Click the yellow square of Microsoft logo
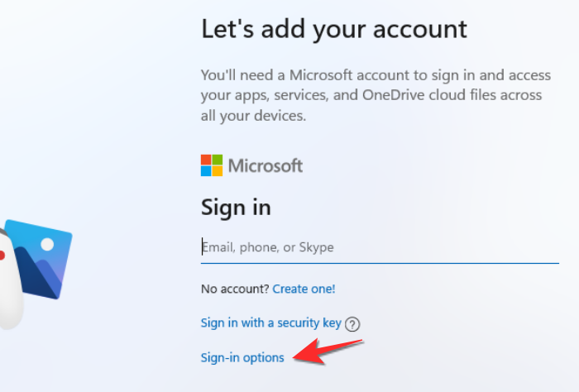579x392 pixels. tap(218, 171)
